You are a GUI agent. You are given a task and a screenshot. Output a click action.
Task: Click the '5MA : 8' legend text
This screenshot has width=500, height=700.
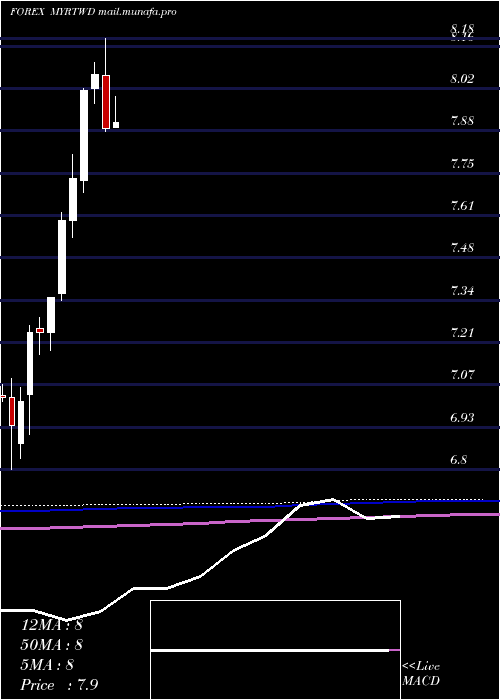coord(47,665)
